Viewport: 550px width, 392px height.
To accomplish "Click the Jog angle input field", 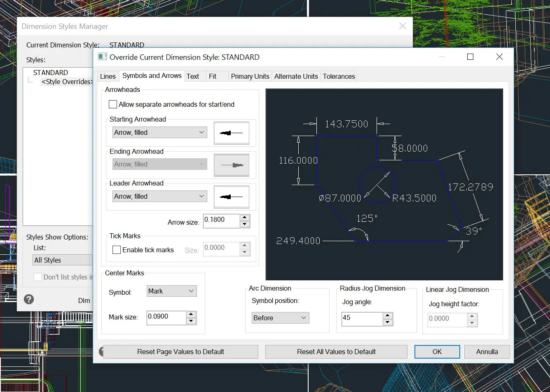I will [362, 319].
